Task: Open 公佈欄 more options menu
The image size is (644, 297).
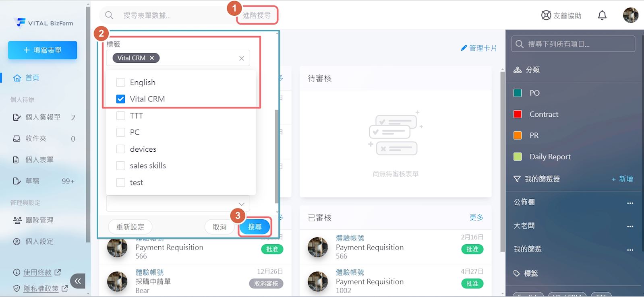Action: click(x=630, y=203)
